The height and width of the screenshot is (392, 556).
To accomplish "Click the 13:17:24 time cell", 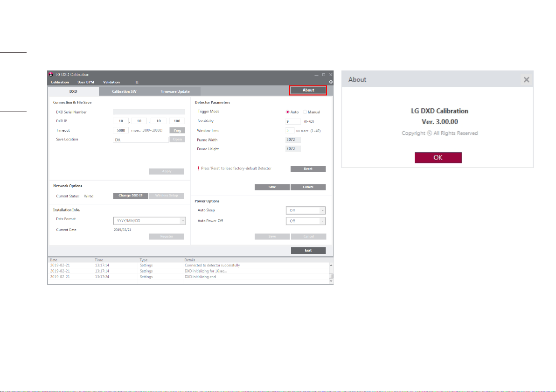I will pos(102,277).
